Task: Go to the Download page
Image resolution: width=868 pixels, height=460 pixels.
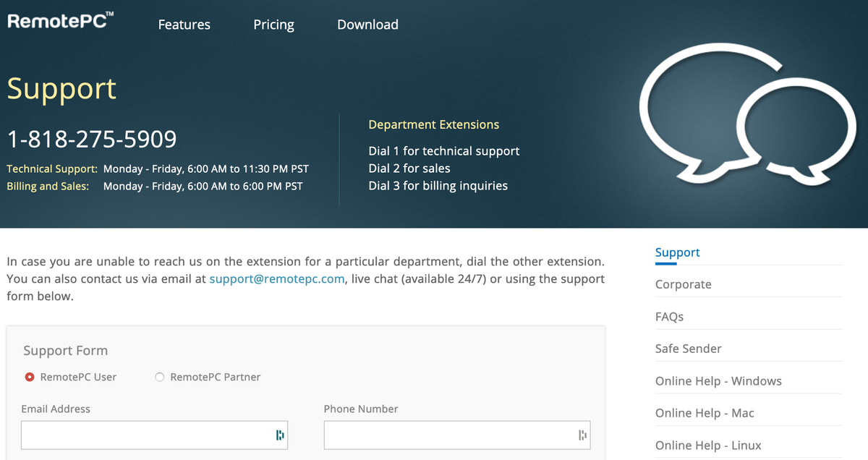Action: [x=367, y=24]
